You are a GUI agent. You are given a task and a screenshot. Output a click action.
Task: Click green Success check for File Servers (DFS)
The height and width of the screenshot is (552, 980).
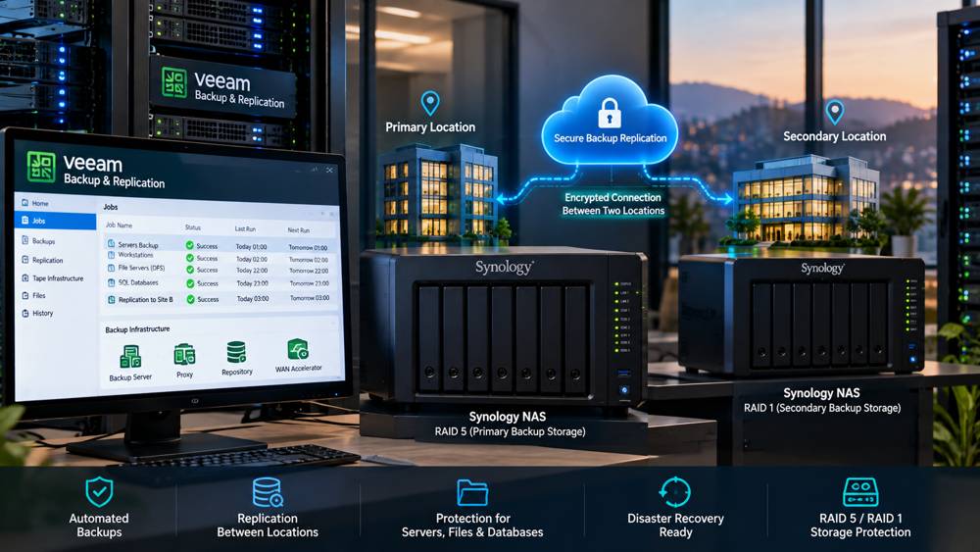pos(189,270)
